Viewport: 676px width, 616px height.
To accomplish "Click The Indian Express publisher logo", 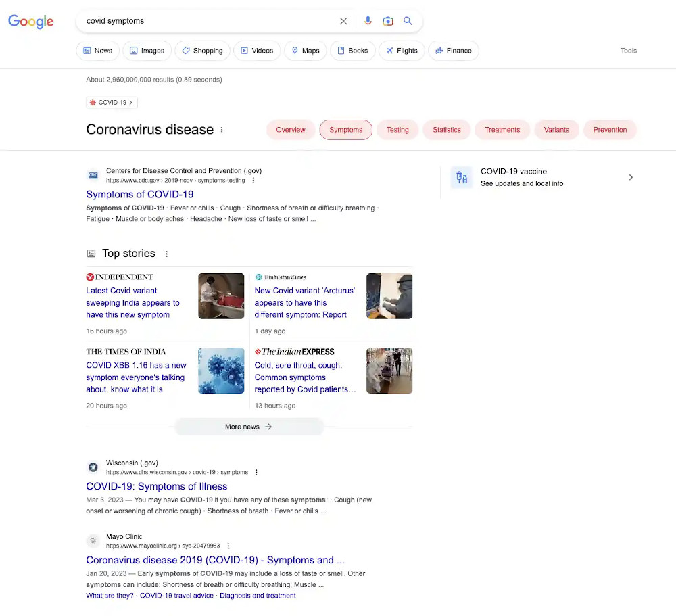I will point(295,352).
